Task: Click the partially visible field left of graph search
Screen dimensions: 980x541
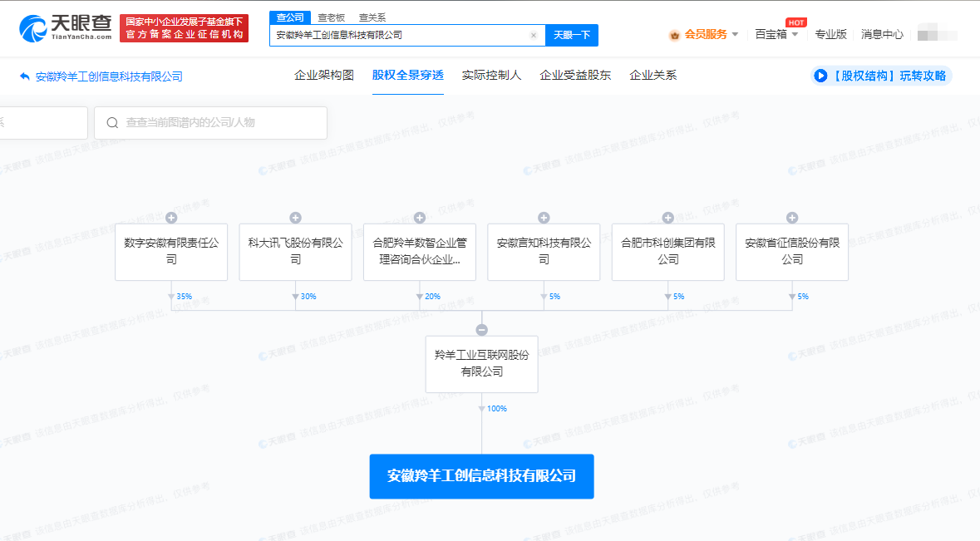Action: pyautogui.click(x=43, y=122)
